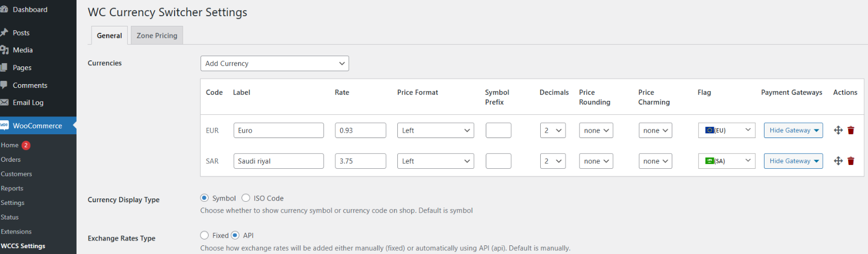Viewport: 868px width, 254px height.
Task: Open the SA flag dropdown
Action: (726, 161)
